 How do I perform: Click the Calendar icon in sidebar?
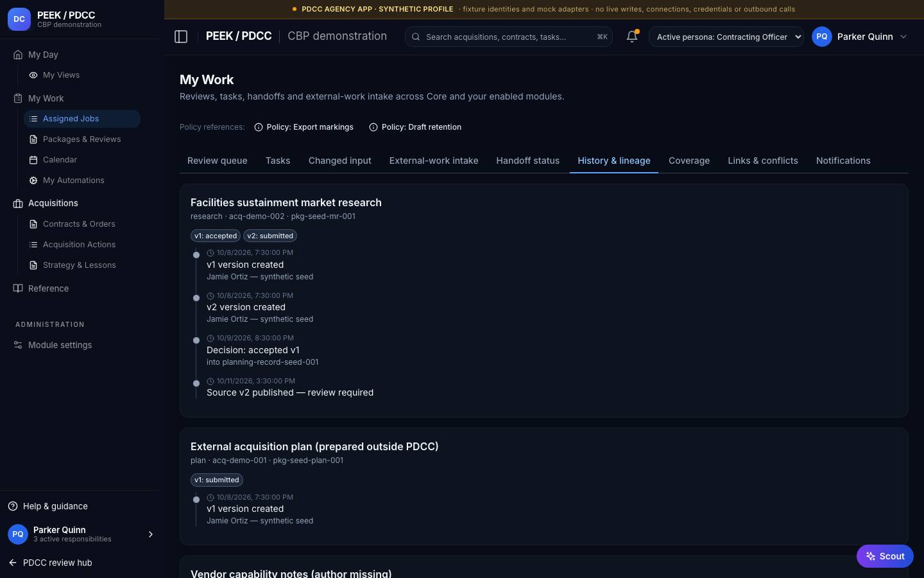click(33, 160)
